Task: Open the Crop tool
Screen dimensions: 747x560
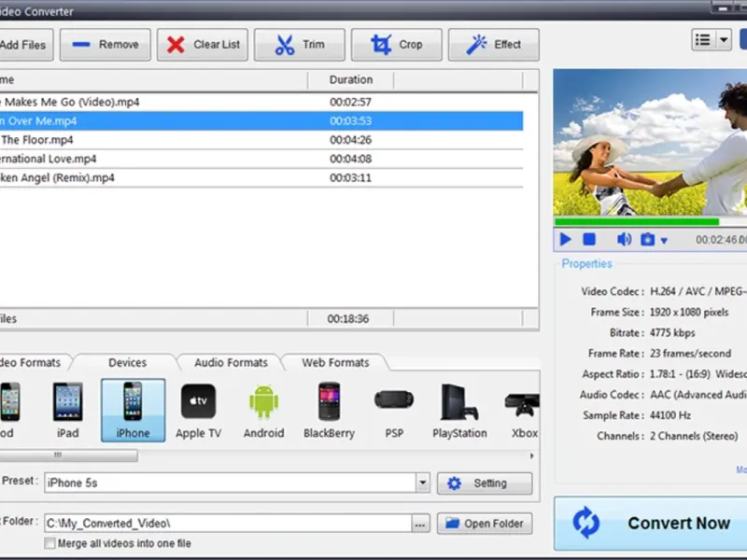Action: click(396, 45)
